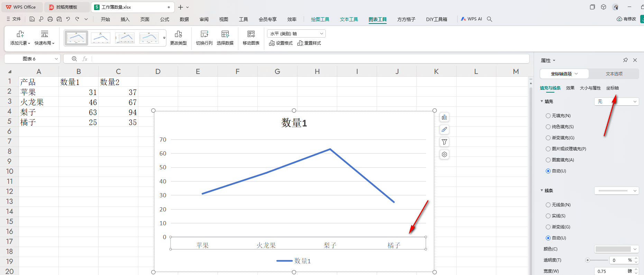
Task: Click the chart style brush icon
Action: (x=444, y=130)
